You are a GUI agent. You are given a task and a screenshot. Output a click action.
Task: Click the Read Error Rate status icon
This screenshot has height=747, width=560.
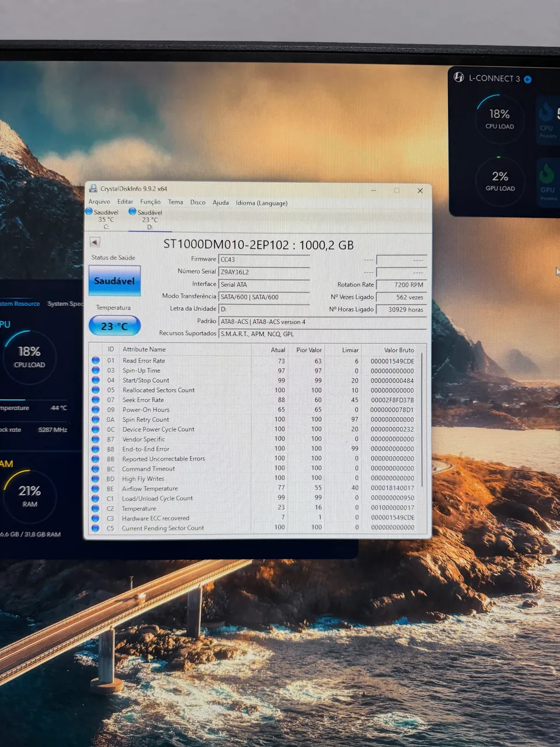[x=96, y=361]
